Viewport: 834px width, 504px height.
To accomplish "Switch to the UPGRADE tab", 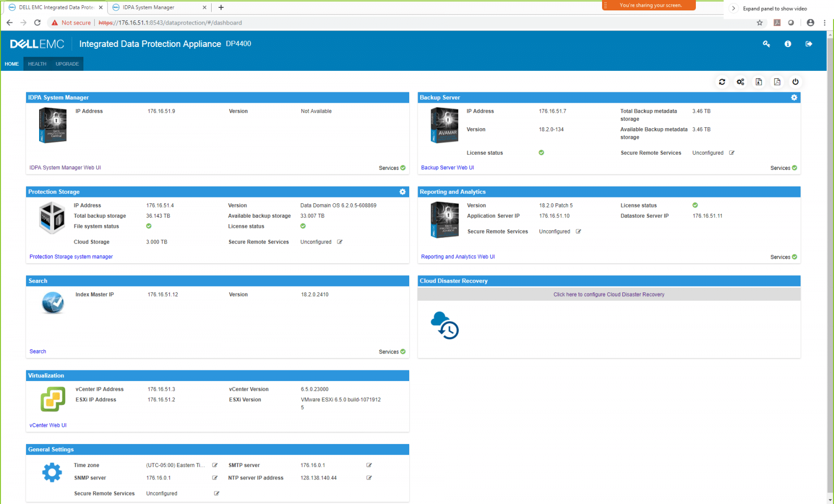I will pos(67,64).
